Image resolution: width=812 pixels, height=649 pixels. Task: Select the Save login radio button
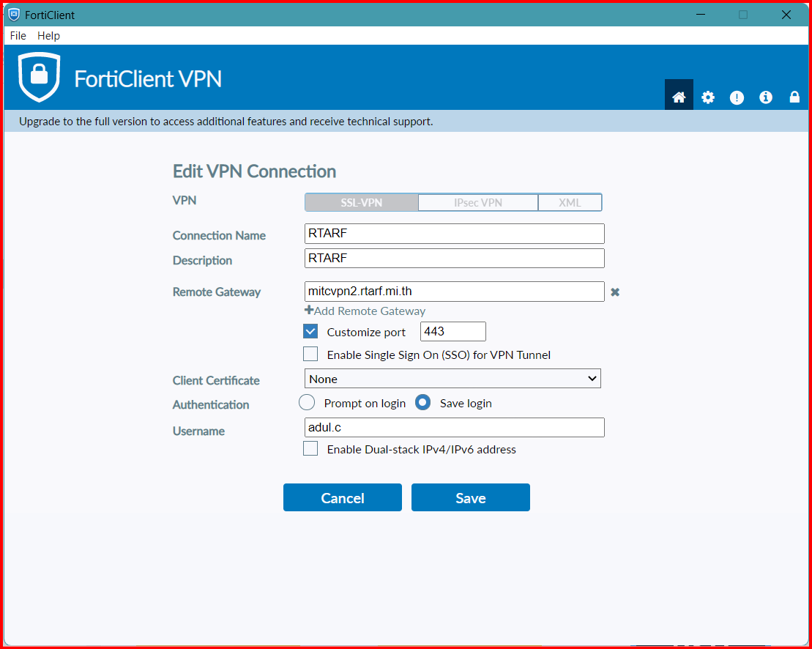click(423, 403)
